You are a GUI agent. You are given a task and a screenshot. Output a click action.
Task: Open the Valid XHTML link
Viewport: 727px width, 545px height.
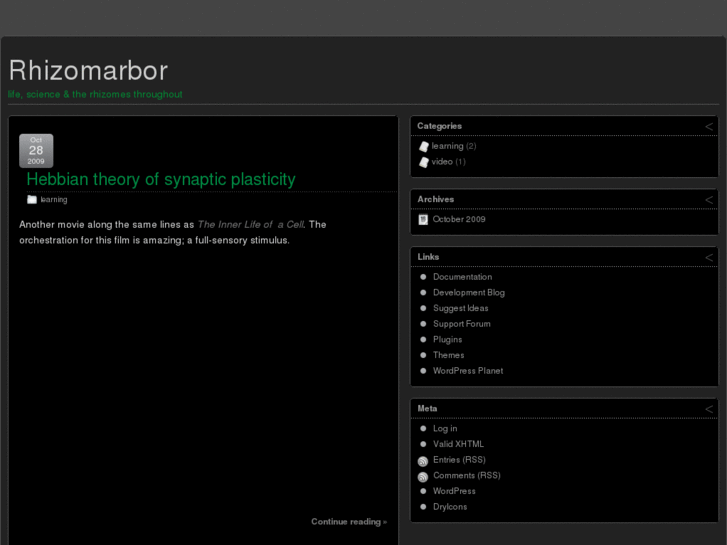(458, 444)
